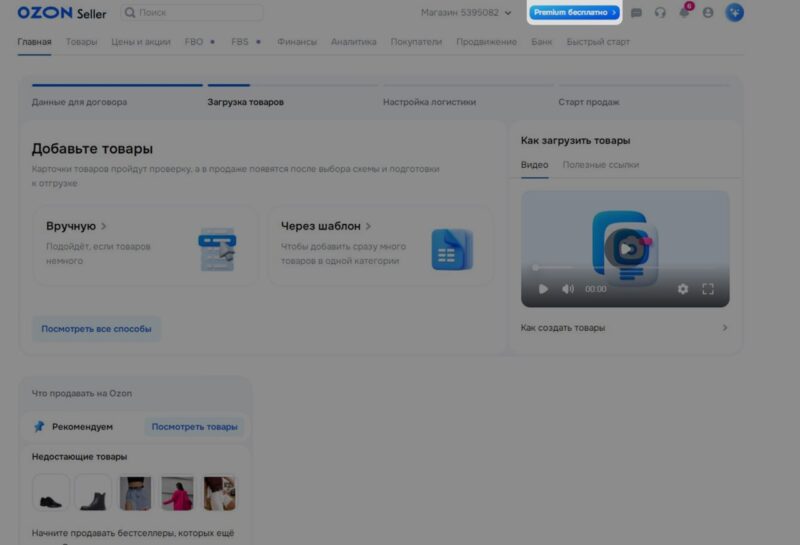The image size is (800, 545).
Task: Open the black shoe product thumbnail
Action: pos(51,493)
